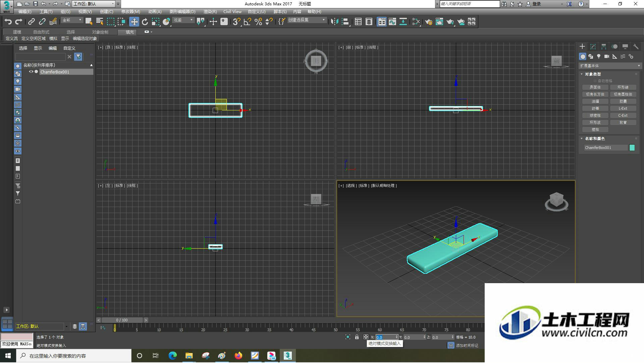Viewport: 644px width, 363px height.
Task: Activate the Select and Rotate tool
Action: pos(145,22)
